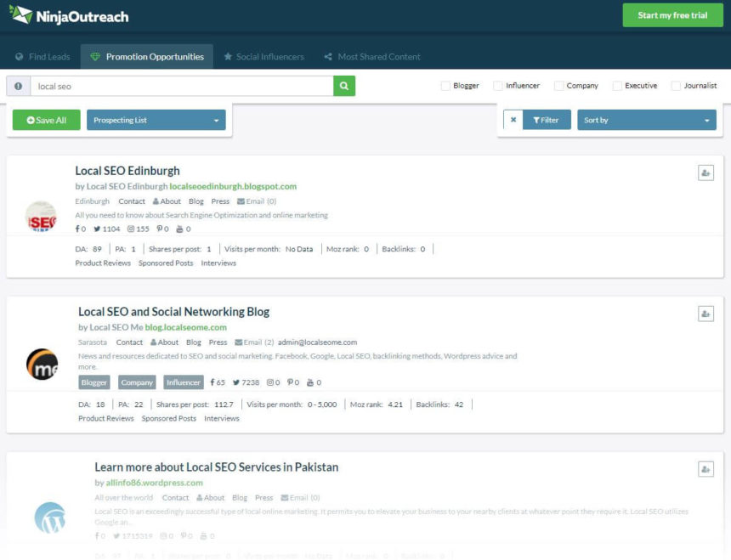The height and width of the screenshot is (560, 731).
Task: Enable the Executive checkbox filter
Action: 618,85
